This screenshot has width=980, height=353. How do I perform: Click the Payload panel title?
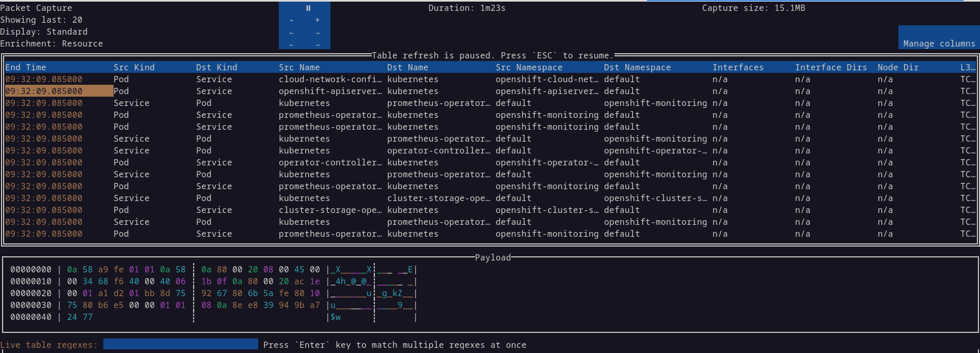pyautogui.click(x=493, y=257)
